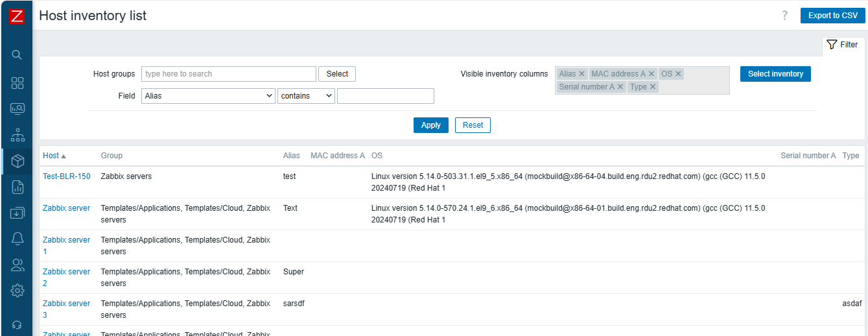Click the Zabbix logo icon
The height and width of the screenshot is (336, 868).
pyautogui.click(x=17, y=17)
